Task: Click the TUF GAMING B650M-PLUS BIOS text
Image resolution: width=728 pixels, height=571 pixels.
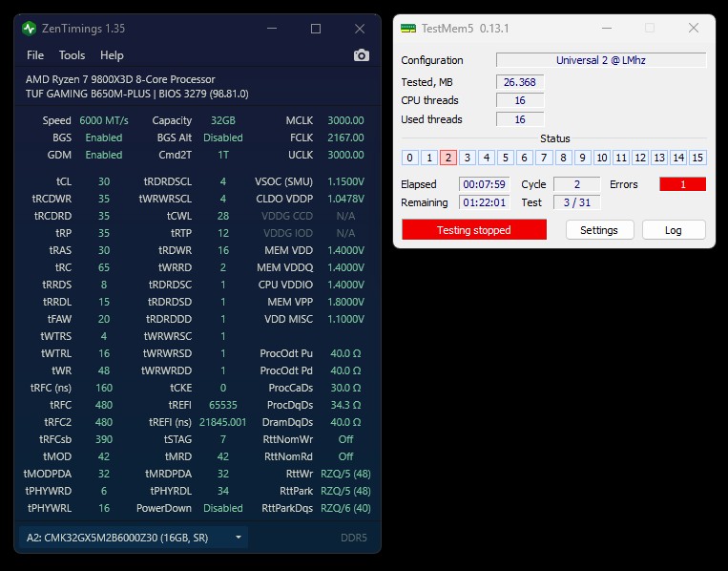Action: click(x=137, y=94)
